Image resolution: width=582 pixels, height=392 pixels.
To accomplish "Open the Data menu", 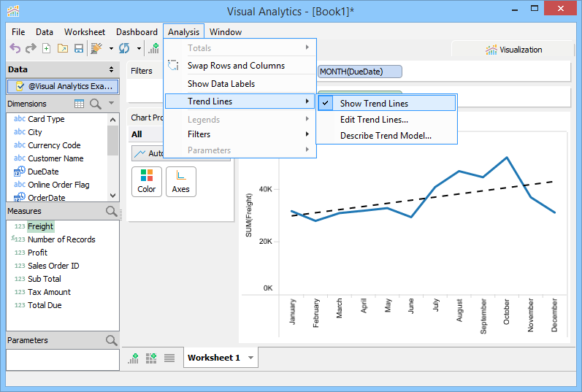I will click(45, 32).
